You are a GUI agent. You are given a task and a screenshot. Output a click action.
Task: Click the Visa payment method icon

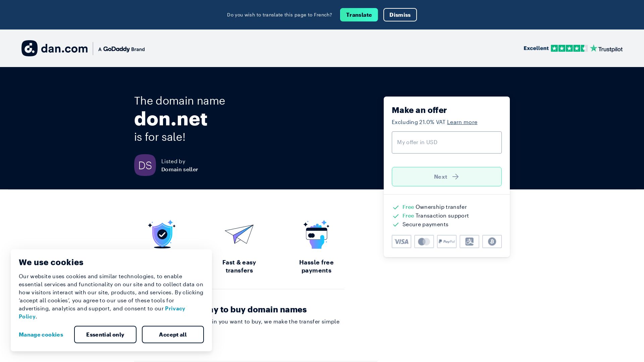tap(401, 241)
